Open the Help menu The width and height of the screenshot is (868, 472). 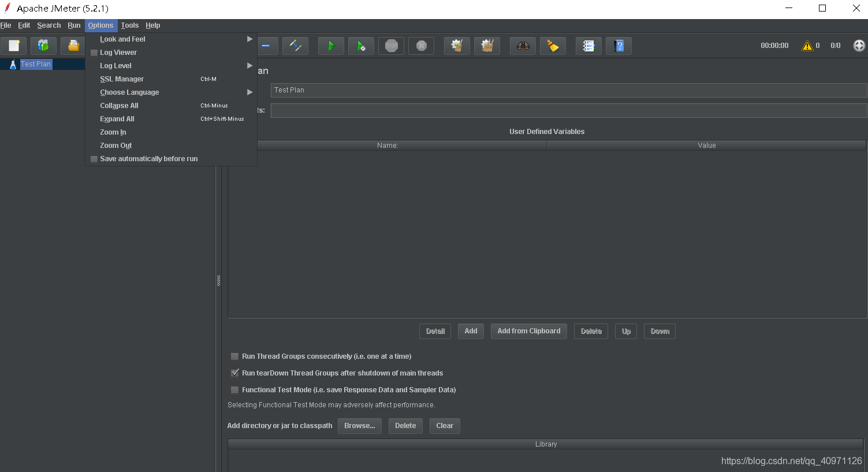(x=152, y=25)
